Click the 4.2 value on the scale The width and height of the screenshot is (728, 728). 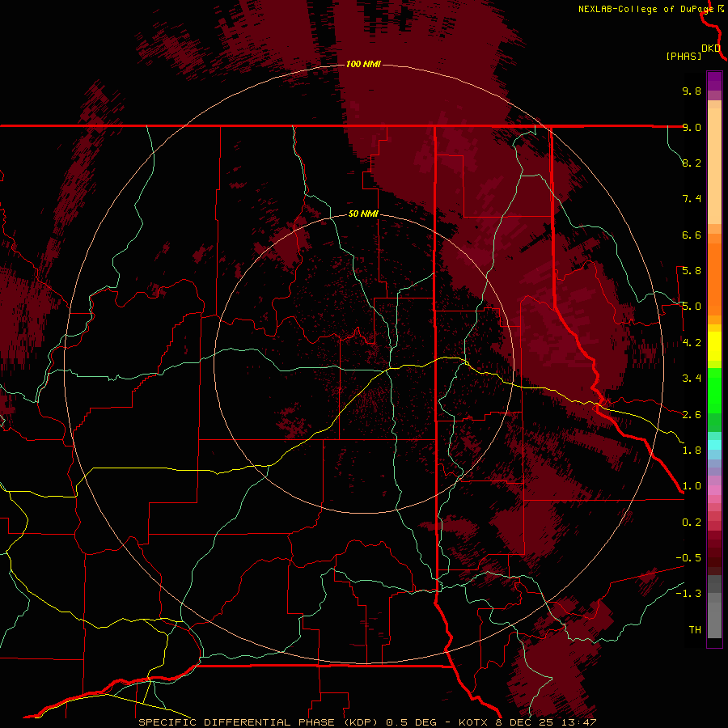[x=692, y=343]
